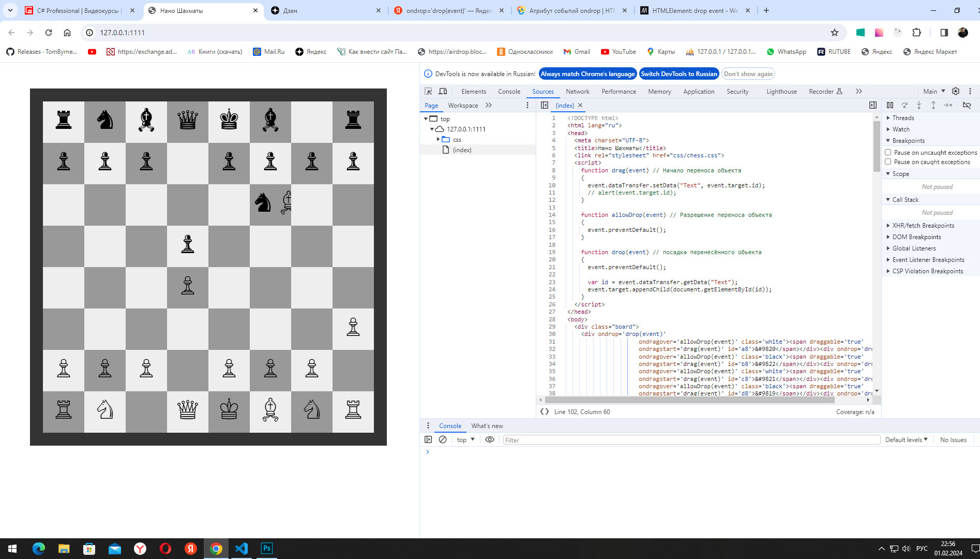This screenshot has height=559, width=980.
Task: Expand Event Listener Breakpoints section
Action: pos(928,259)
